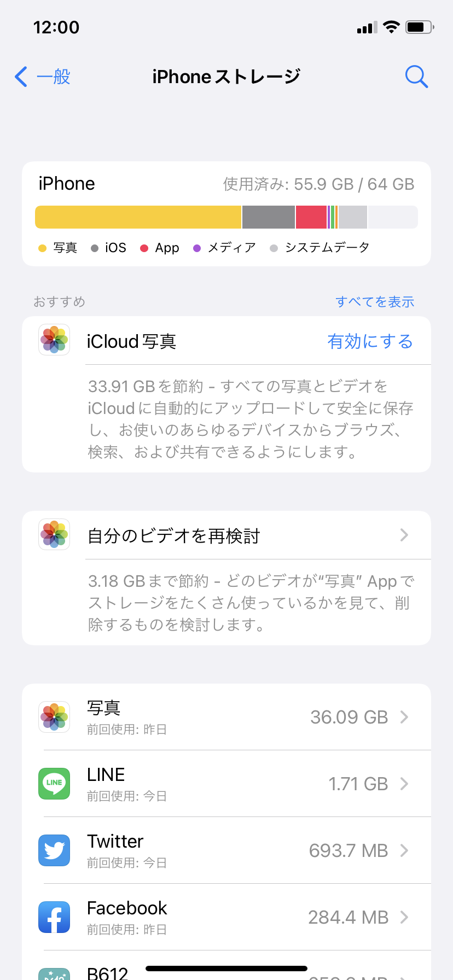Screen dimensions: 453x980
Task: Tap the search magnifier icon
Action: (416, 77)
